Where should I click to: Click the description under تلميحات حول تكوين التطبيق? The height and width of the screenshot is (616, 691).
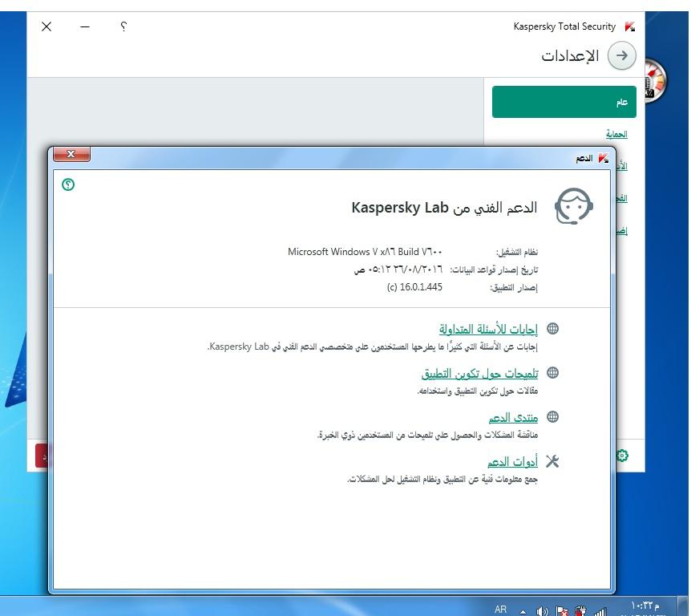coord(478,391)
